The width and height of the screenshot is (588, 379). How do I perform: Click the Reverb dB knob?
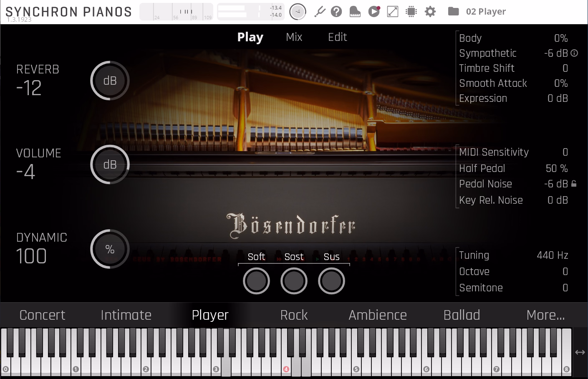110,81
